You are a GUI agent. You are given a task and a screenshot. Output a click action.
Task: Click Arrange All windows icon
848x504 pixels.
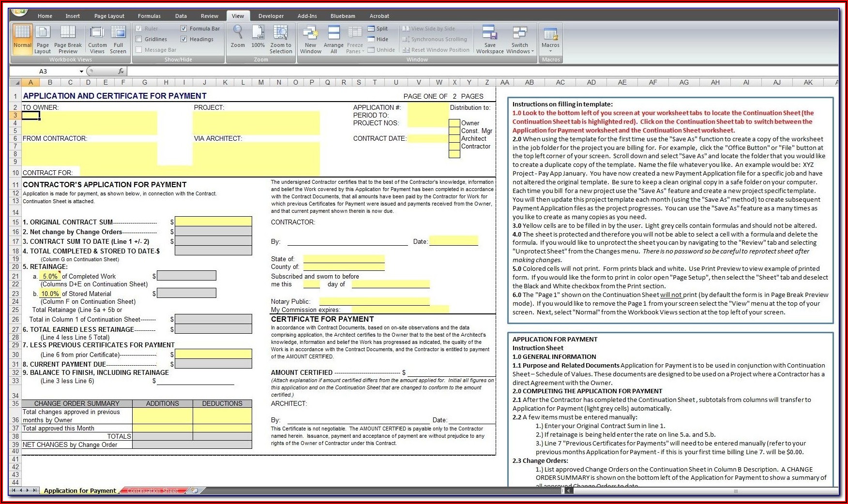(x=333, y=39)
